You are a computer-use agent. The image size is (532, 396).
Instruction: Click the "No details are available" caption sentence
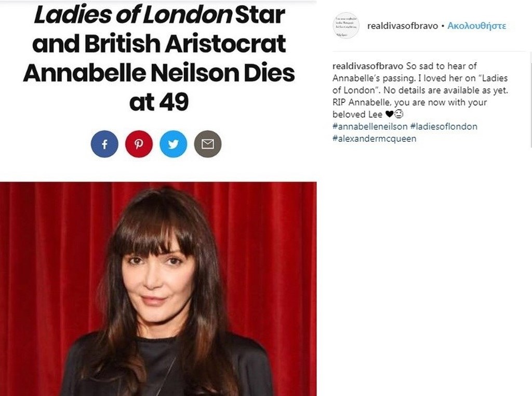click(x=436, y=90)
